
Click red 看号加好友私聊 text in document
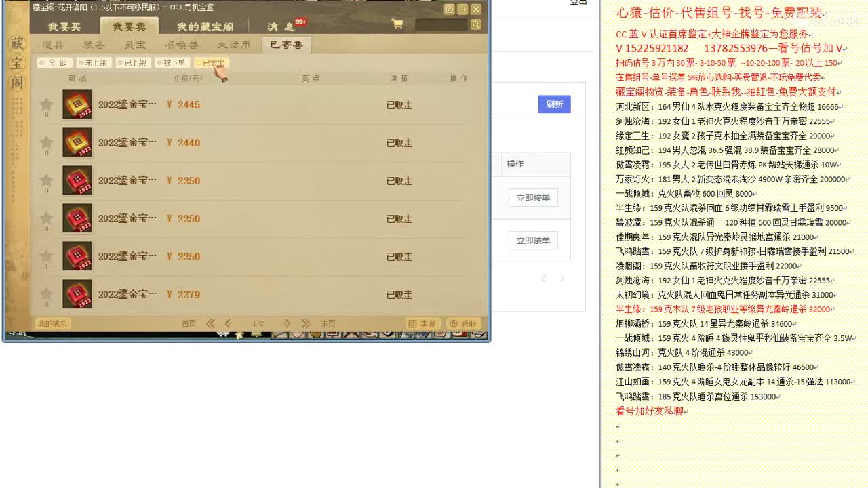point(651,411)
